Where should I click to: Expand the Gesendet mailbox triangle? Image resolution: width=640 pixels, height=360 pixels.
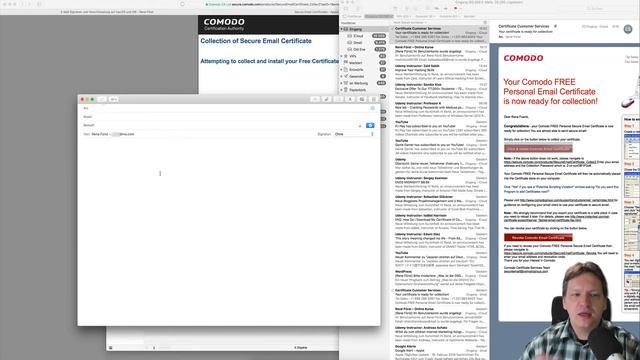(x=342, y=76)
